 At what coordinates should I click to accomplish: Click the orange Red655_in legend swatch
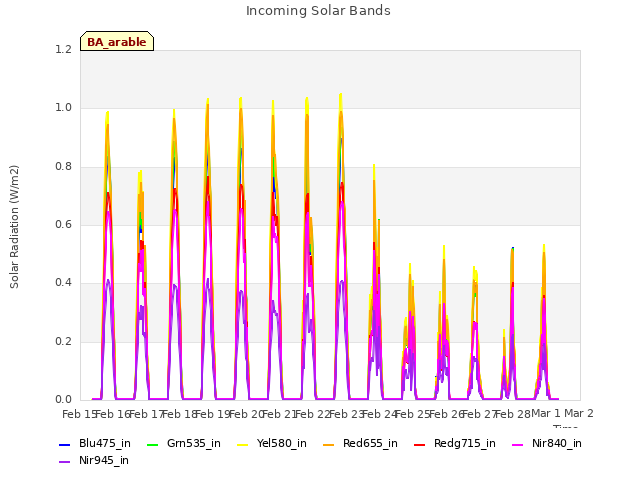[x=329, y=444]
